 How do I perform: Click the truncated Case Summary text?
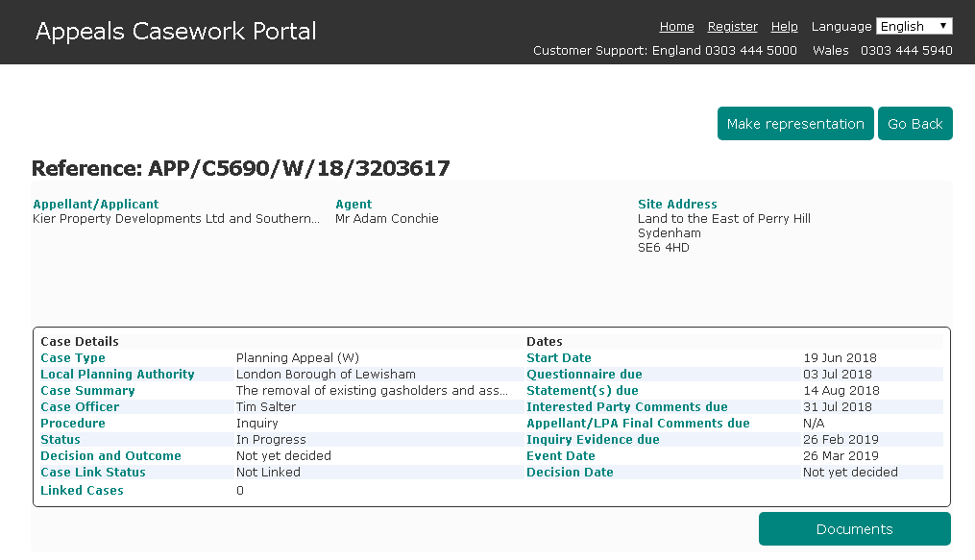(372, 390)
